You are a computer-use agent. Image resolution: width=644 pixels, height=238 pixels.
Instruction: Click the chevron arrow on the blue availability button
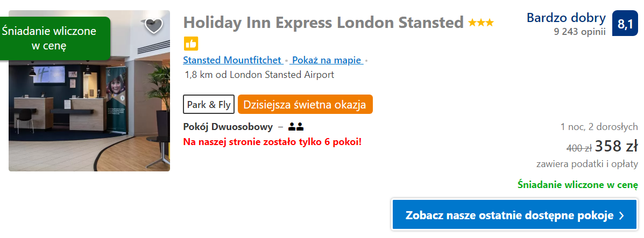(x=622, y=216)
